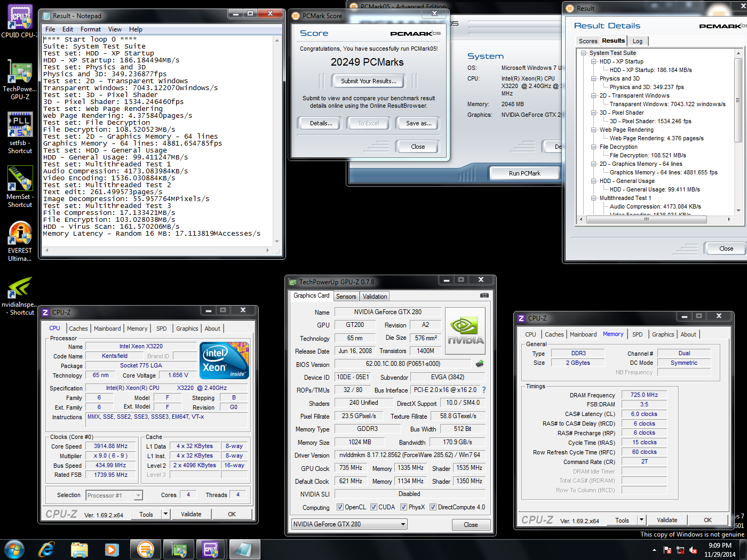Click the Details... button in PCMark Score

[x=321, y=123]
